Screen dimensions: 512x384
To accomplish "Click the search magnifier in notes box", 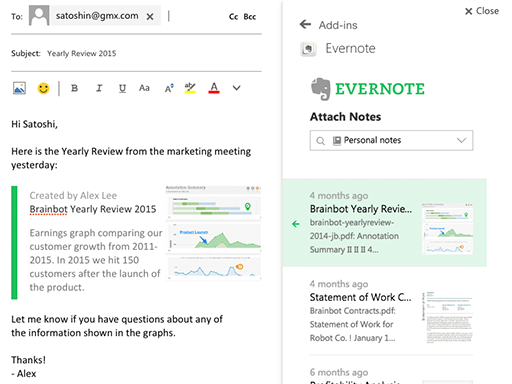I will tap(321, 141).
